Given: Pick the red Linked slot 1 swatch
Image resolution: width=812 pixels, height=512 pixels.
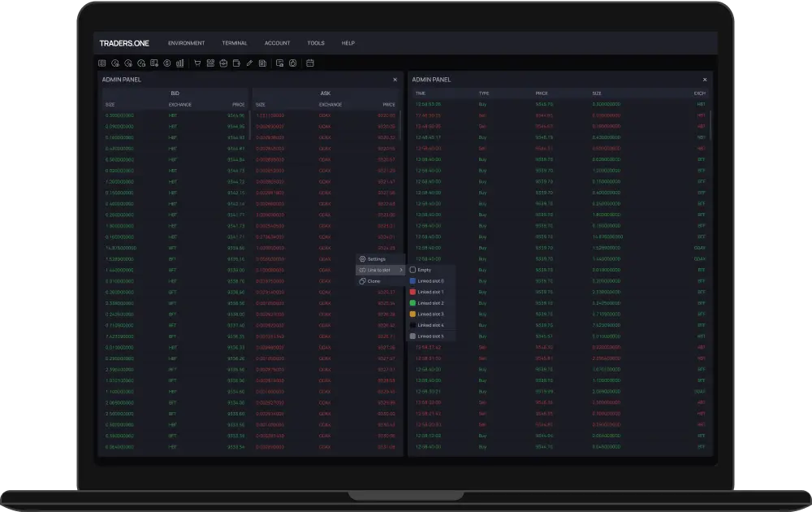Looking at the screenshot, I should pyautogui.click(x=412, y=292).
